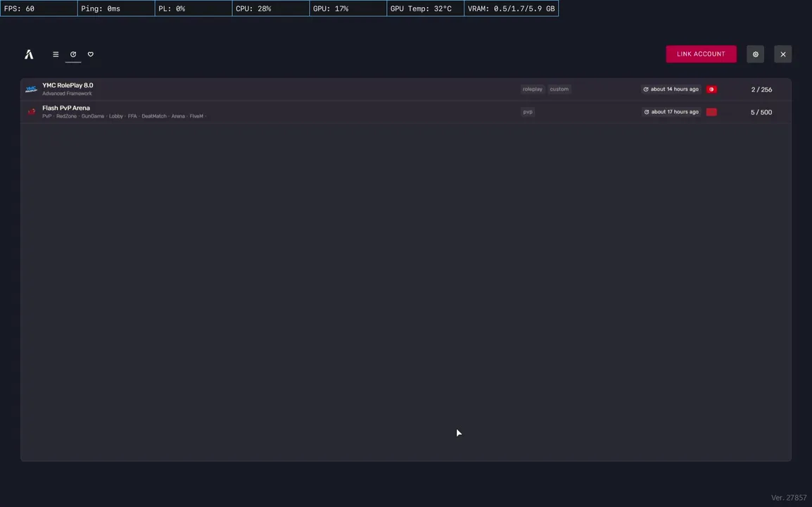Click the VRAM usage stat
This screenshot has height=507, width=812.
(x=511, y=8)
